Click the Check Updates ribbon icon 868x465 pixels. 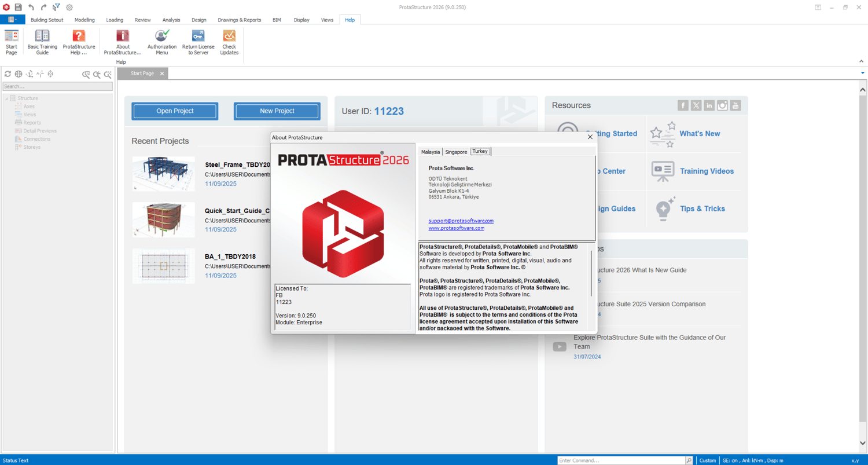229,43
